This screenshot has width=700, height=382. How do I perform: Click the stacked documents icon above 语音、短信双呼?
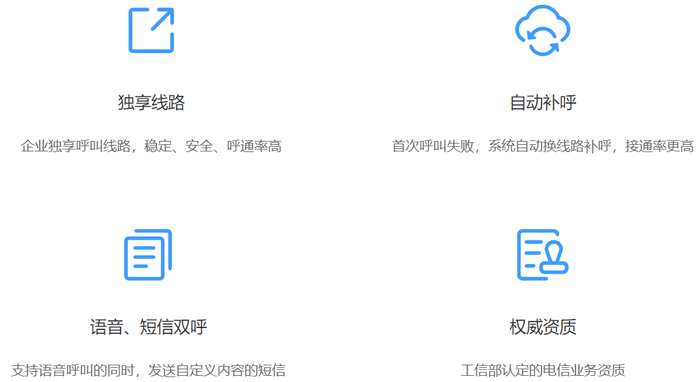click(x=148, y=255)
